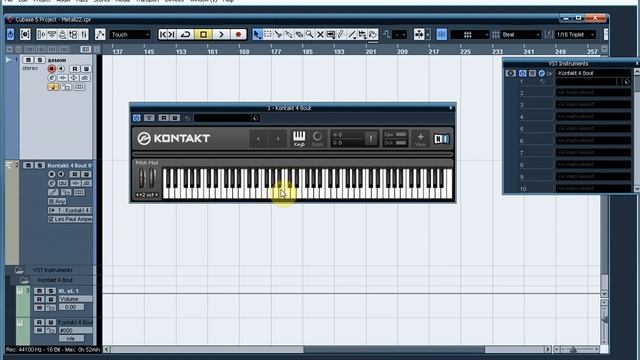Open the Les Paul program selector dropdown
640x360 pixels.
[70, 219]
